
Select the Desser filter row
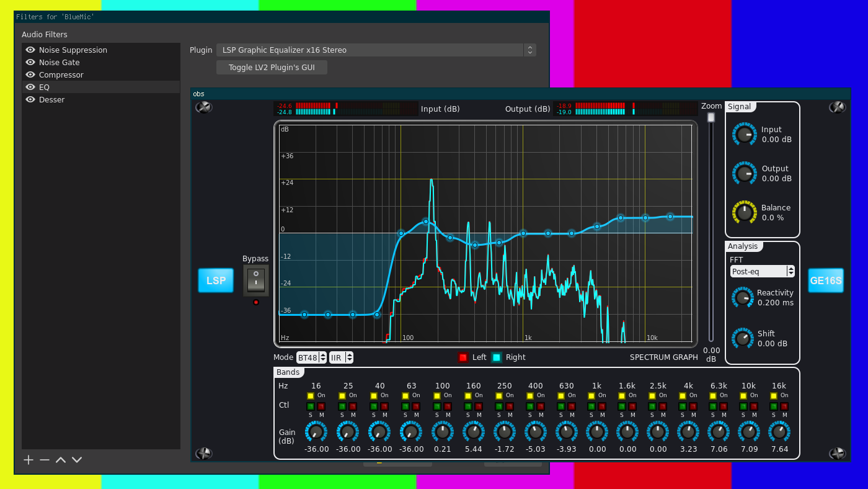point(101,99)
